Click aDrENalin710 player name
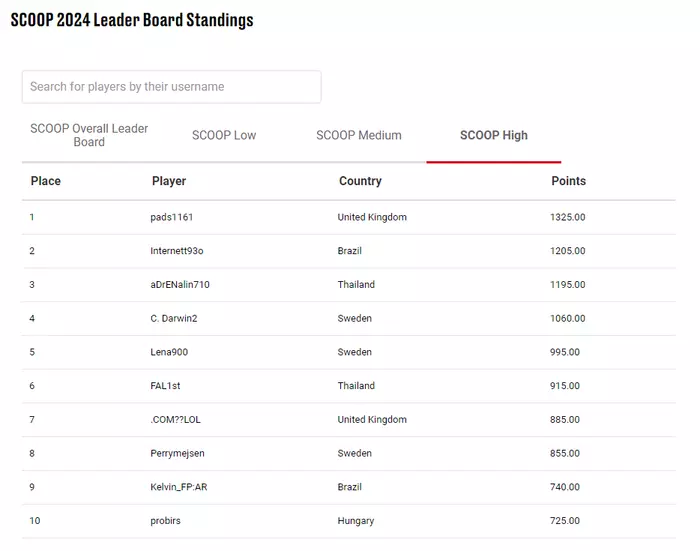The height and width of the screenshot is (551, 700). click(180, 284)
